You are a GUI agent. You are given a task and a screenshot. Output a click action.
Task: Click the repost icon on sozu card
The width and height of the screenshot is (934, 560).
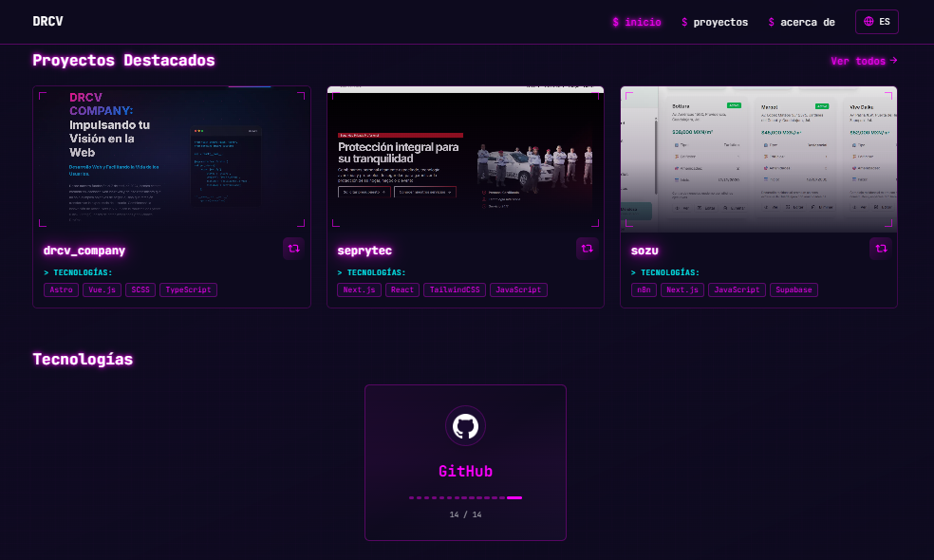(x=881, y=249)
